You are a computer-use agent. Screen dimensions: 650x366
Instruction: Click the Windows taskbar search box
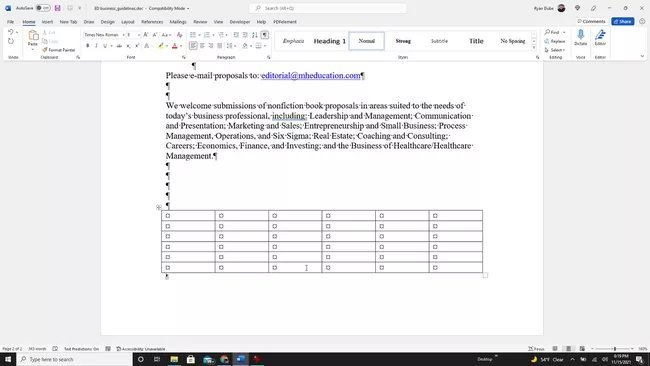(x=75, y=359)
